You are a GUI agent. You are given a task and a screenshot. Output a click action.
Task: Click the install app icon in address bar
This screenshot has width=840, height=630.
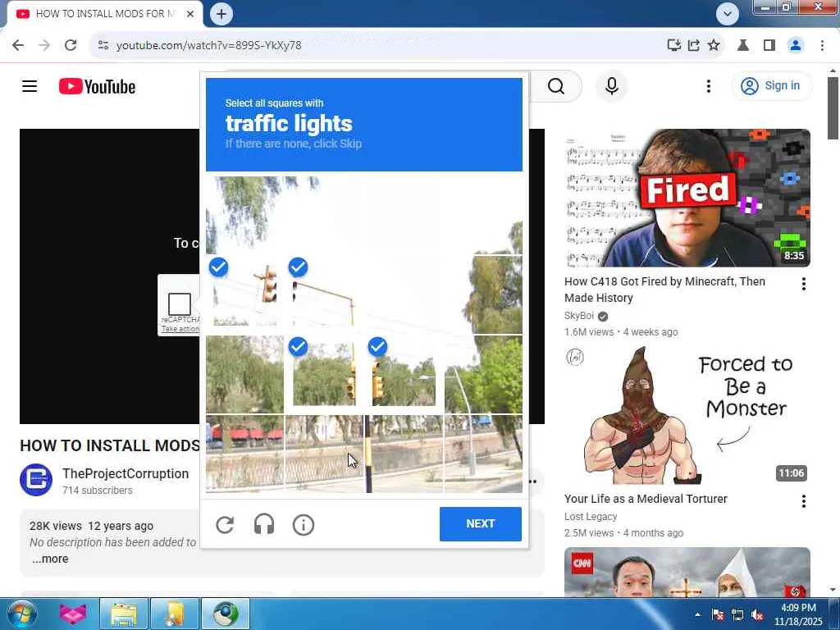point(674,46)
